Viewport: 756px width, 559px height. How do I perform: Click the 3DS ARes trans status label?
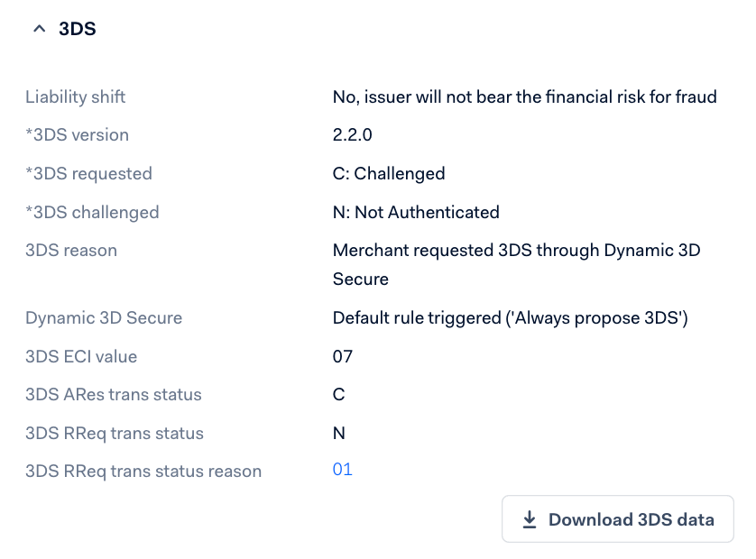[x=114, y=394]
